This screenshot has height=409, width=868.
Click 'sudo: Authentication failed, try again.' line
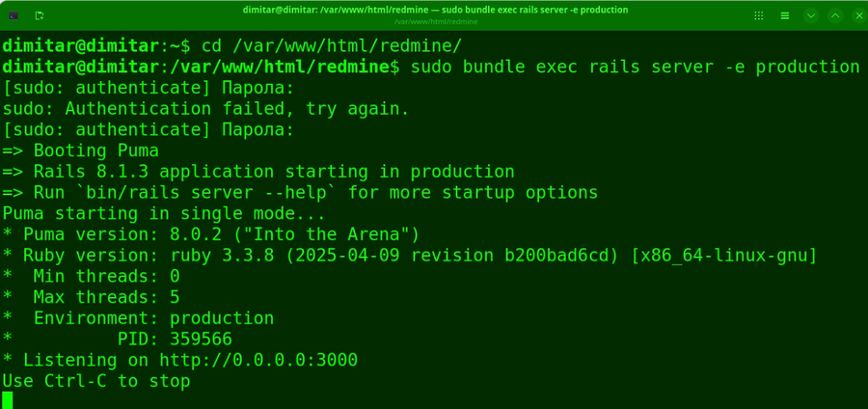[206, 108]
